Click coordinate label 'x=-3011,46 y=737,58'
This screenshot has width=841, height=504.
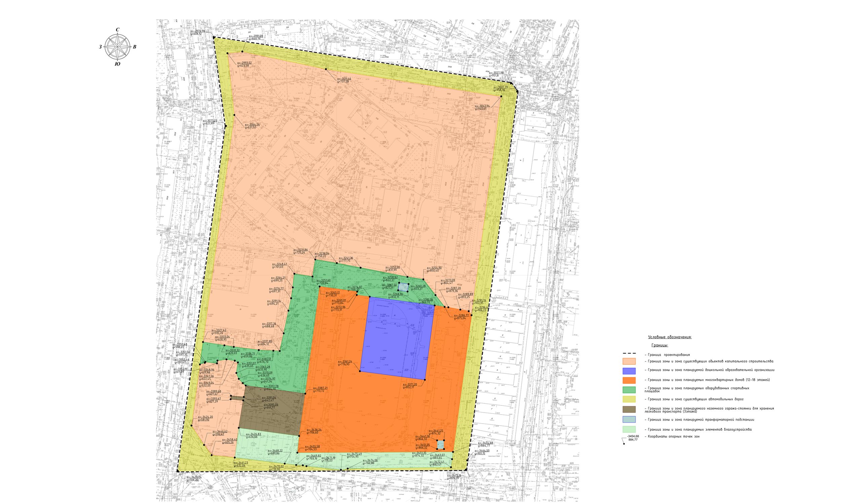pyautogui.click(x=344, y=80)
